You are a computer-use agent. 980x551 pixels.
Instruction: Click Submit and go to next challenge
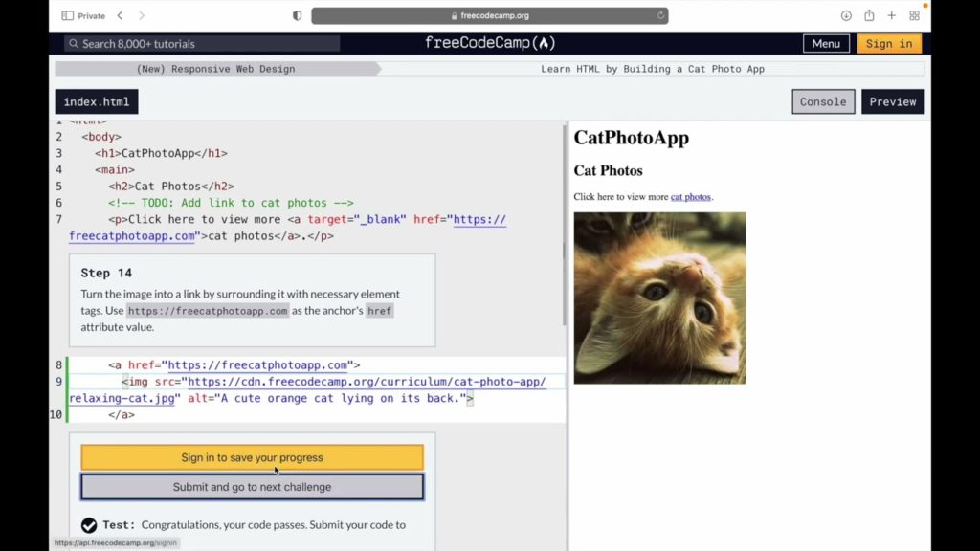point(252,487)
